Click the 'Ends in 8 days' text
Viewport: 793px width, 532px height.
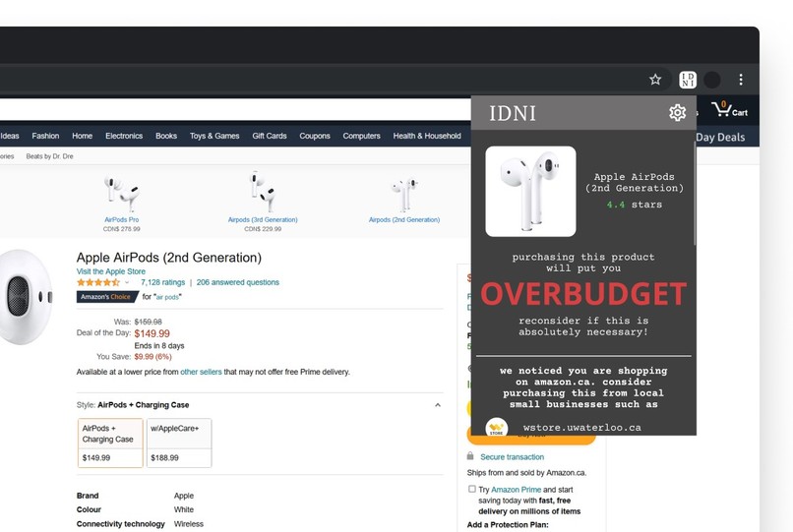coord(159,345)
